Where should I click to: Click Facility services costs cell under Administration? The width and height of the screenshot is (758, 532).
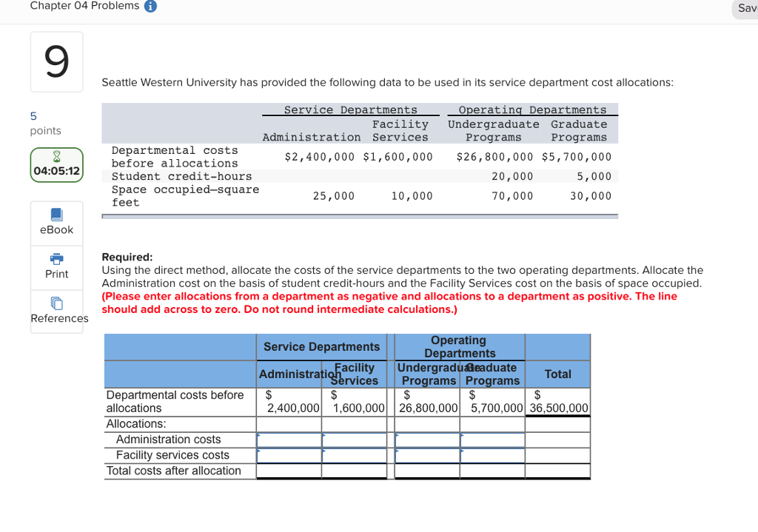[x=289, y=455]
